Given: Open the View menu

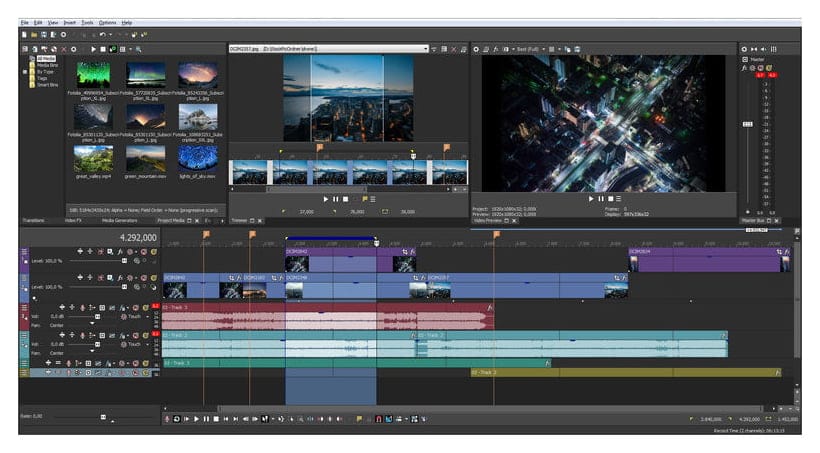Looking at the screenshot, I should click(53, 22).
